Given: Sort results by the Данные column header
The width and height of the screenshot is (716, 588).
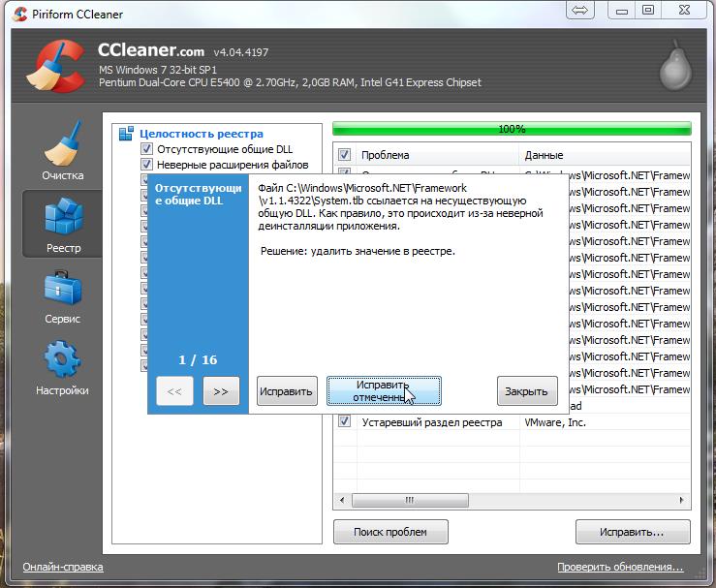Looking at the screenshot, I should coord(601,155).
